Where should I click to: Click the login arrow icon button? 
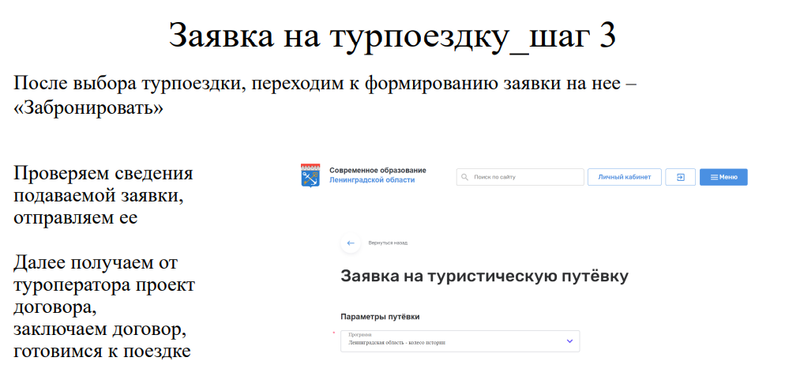[x=681, y=177]
